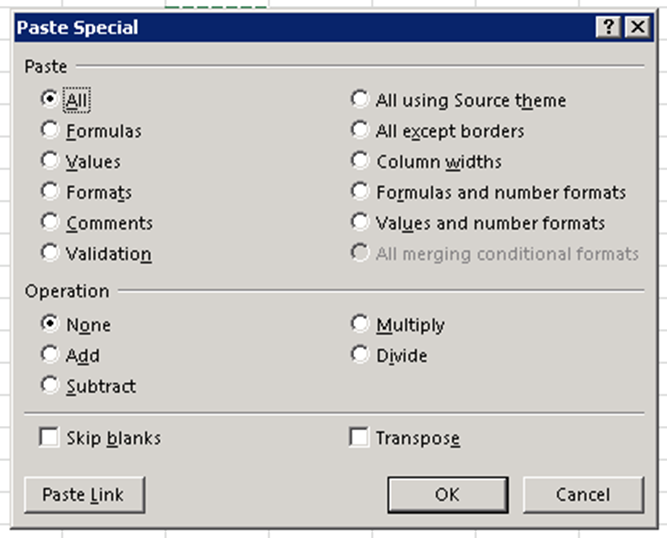Screen dimensions: 667x538
Task: Enable the Skip blanks checkbox
Action: click(x=48, y=437)
